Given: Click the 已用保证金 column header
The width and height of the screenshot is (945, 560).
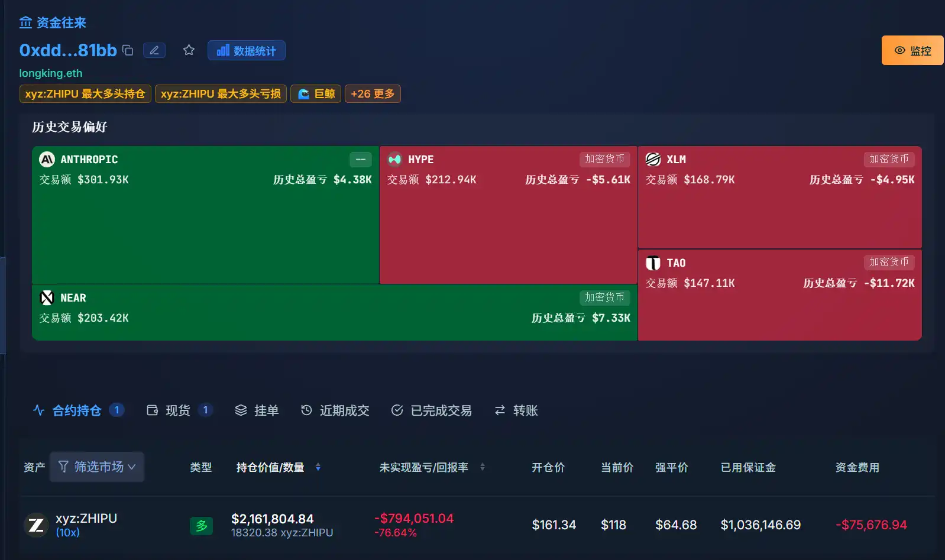Looking at the screenshot, I should point(748,467).
